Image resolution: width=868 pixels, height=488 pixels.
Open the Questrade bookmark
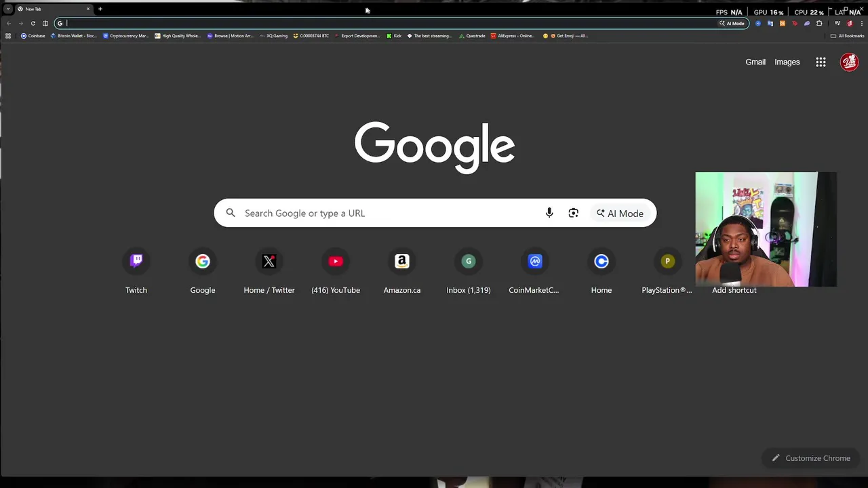pyautogui.click(x=472, y=36)
